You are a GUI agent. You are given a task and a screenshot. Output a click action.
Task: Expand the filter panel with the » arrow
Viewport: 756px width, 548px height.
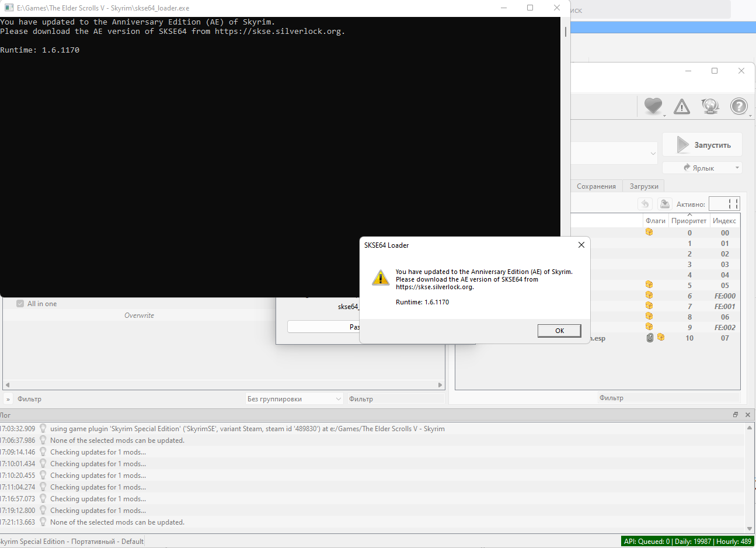tap(8, 399)
